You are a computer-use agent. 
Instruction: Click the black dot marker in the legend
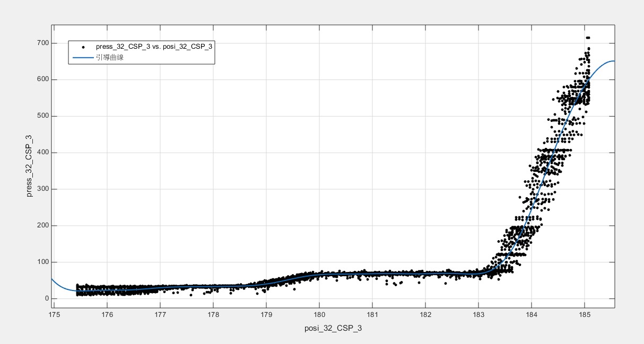(83, 47)
